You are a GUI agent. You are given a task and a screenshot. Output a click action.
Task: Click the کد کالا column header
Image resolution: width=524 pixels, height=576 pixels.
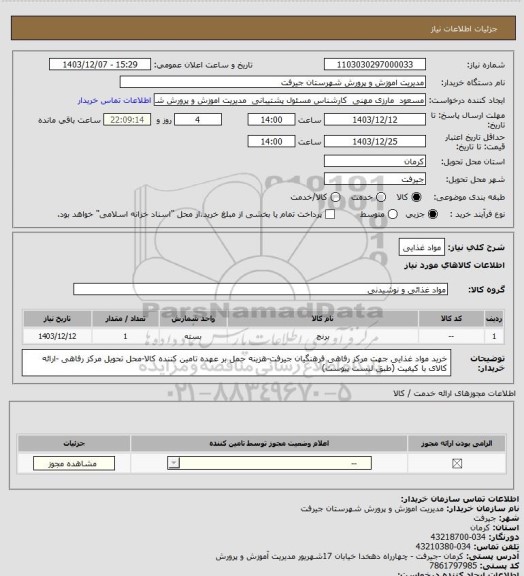pyautogui.click(x=451, y=318)
